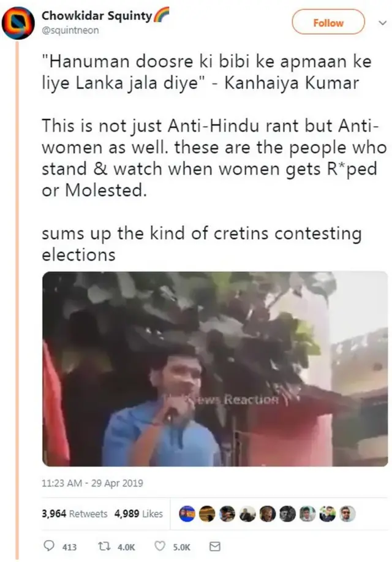
Task: Click the first liker avatar in the row
Action: coord(187,514)
